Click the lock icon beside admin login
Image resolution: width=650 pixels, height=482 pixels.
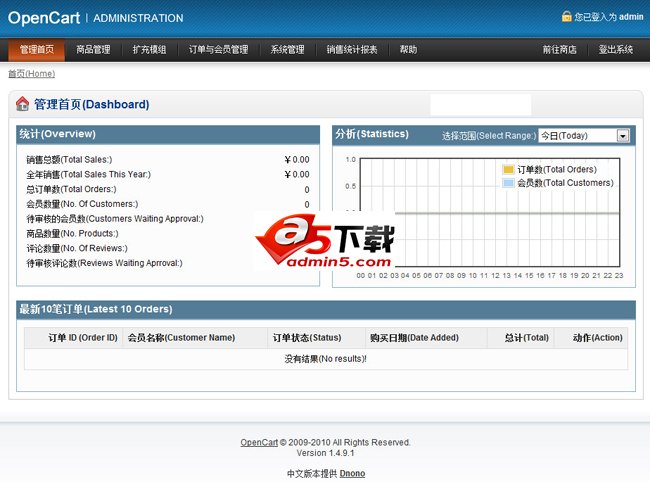point(566,16)
